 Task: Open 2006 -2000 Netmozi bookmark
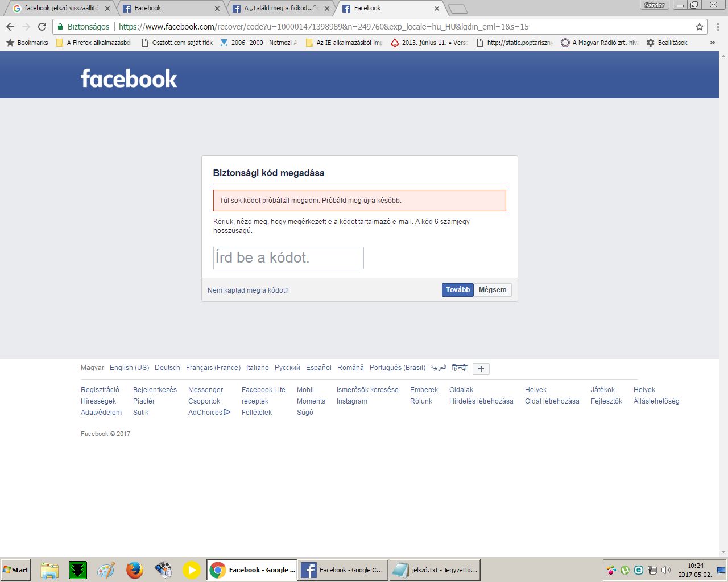[x=259, y=43]
